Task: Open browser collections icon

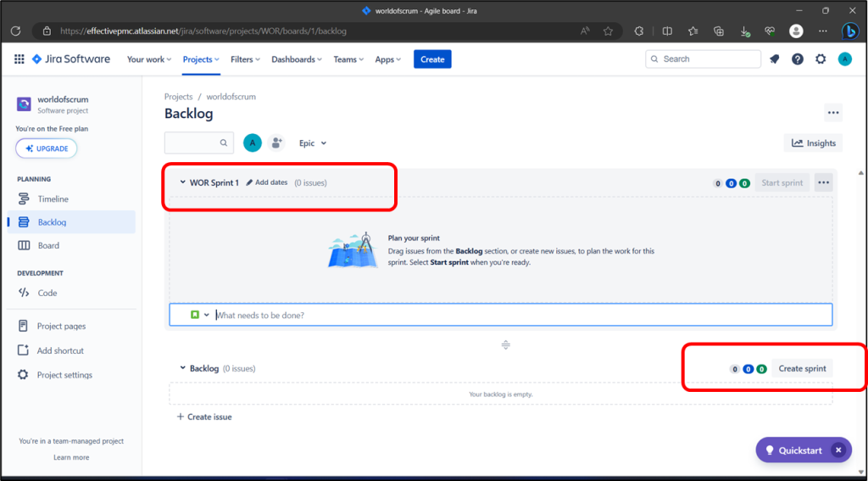Action: click(x=719, y=31)
